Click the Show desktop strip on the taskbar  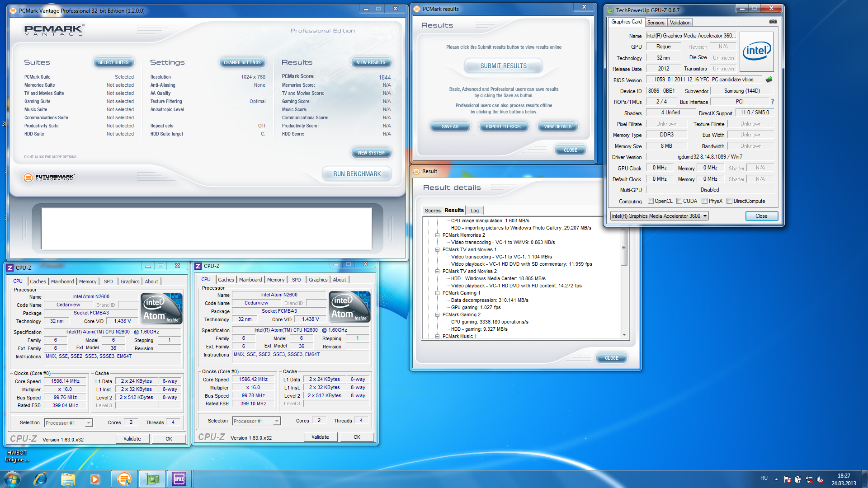(865, 479)
